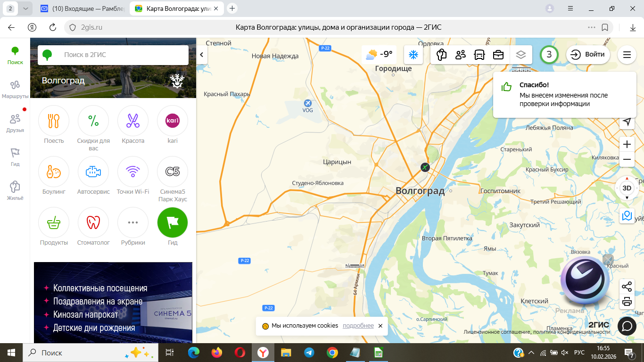The width and height of the screenshot is (644, 362).
Task: Dismiss the cookies notice with X
Action: coord(380,326)
